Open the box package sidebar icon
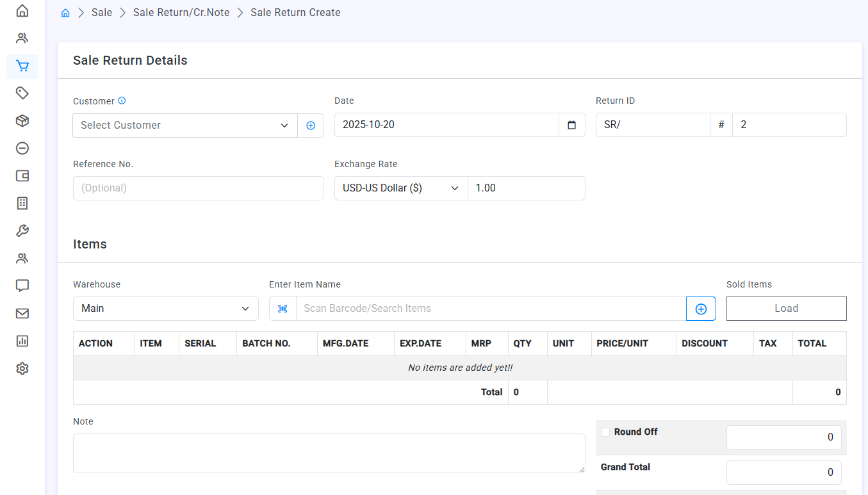868x495 pixels. [22, 121]
